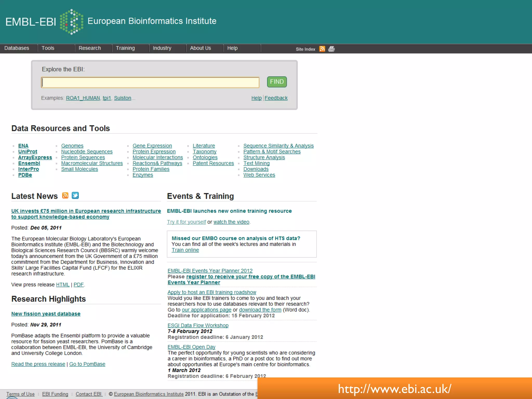Open the Databases menu
The width and height of the screenshot is (532, 399).
[x=17, y=48]
